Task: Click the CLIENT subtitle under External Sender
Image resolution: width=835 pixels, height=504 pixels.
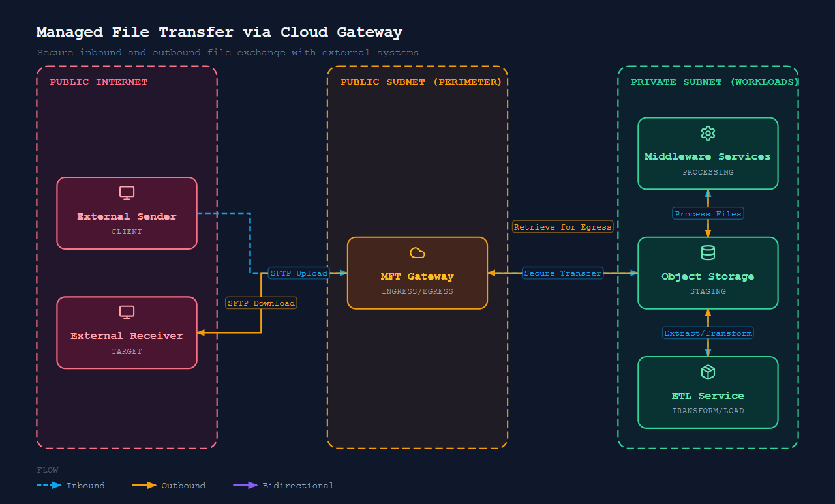Action: click(127, 232)
